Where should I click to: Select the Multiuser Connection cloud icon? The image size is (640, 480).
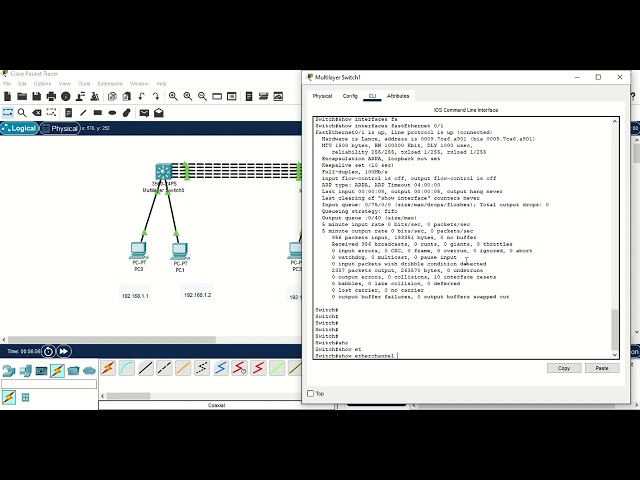click(x=89, y=371)
